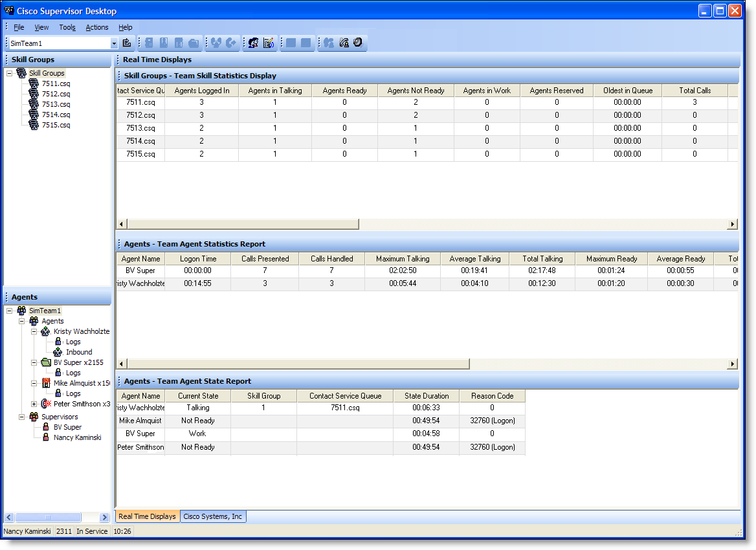This screenshot has height=550, width=756.
Task: Click the BV Super supervisor icon under Supervisors
Action: tap(46, 427)
